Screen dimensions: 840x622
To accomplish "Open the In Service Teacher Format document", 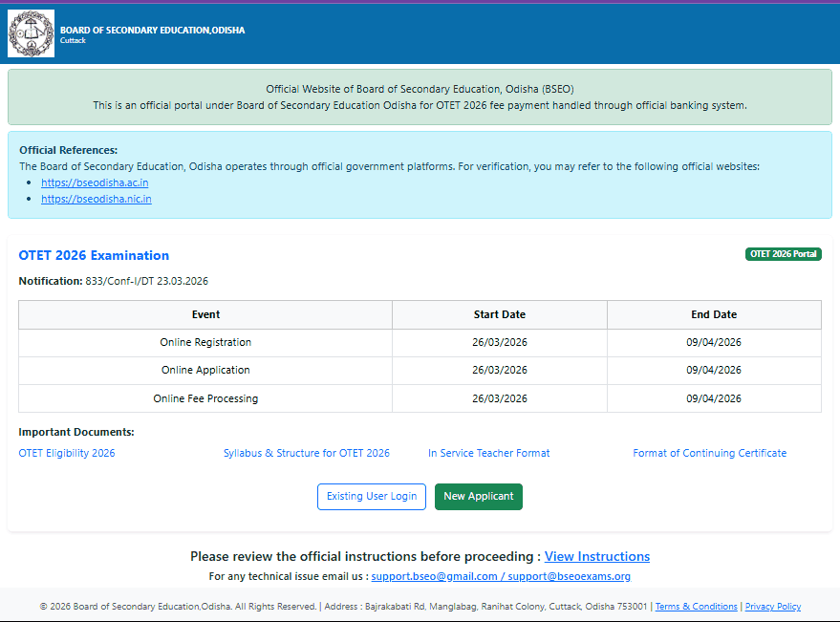I will click(488, 453).
